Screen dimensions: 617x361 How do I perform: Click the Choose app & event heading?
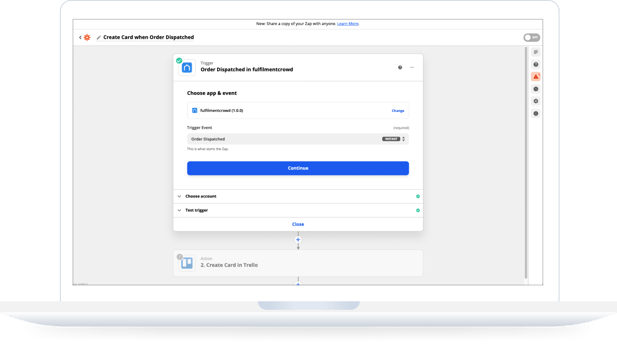point(212,93)
